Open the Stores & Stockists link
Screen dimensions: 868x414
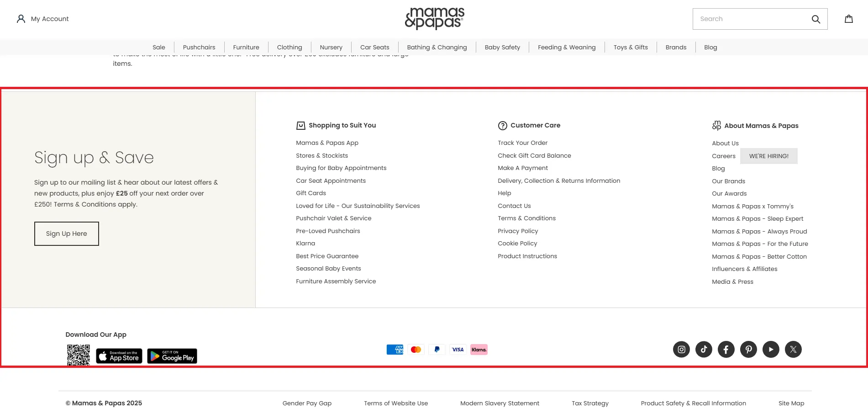(x=322, y=156)
